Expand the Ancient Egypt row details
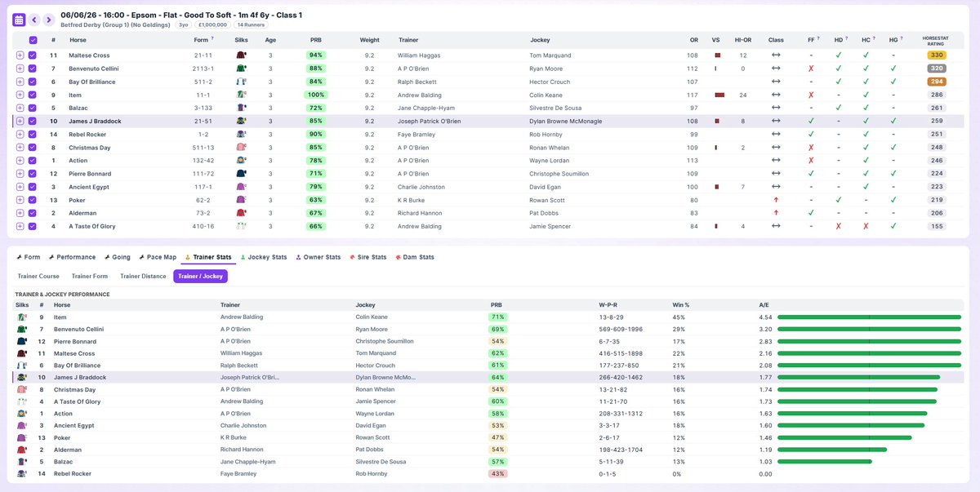Screen dimensions: 980x492 tap(20, 187)
